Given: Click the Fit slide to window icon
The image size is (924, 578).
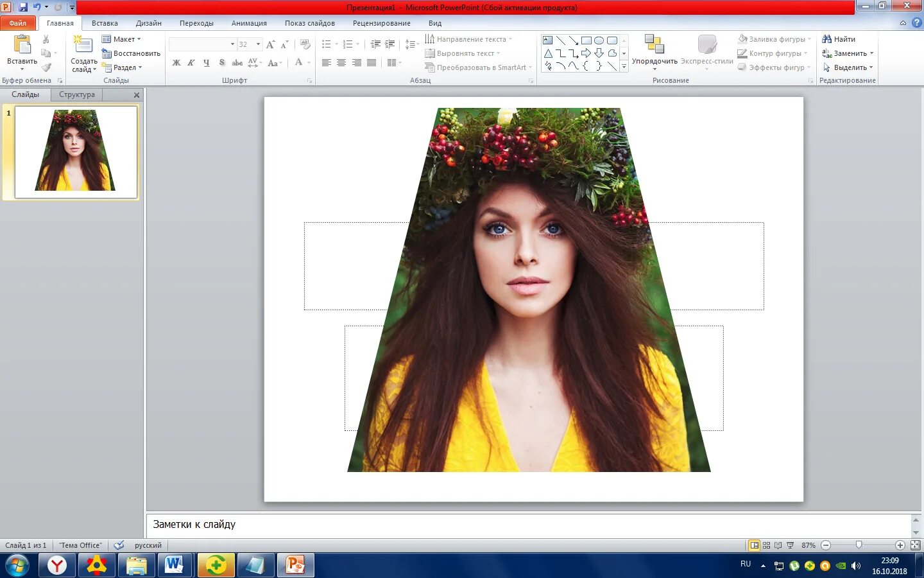Looking at the screenshot, I should click(916, 545).
